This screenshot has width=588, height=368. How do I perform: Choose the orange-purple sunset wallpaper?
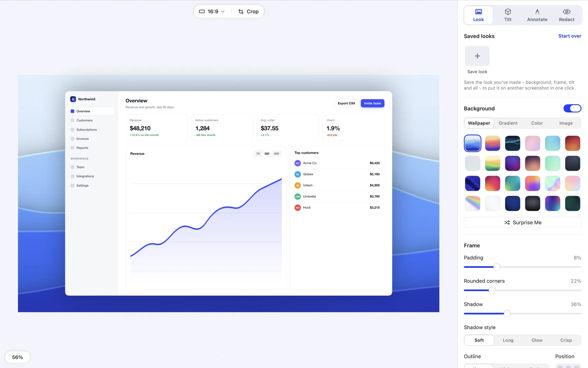[x=492, y=143]
